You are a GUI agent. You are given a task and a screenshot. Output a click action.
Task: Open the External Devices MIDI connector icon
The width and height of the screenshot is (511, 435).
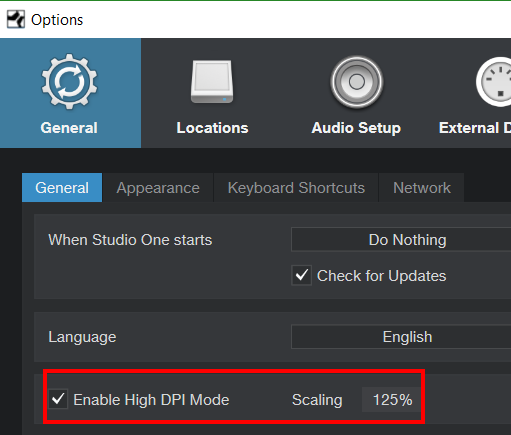click(494, 82)
